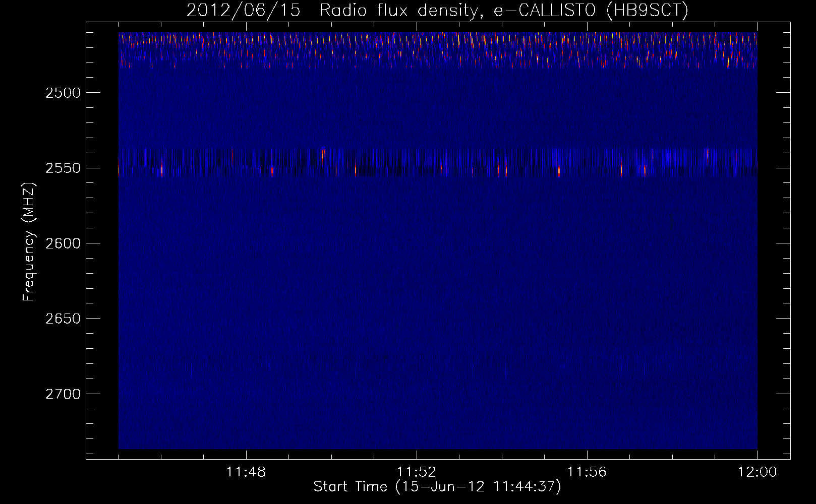
Task: Select the 2600 frequency axis label
Action: (x=63, y=243)
